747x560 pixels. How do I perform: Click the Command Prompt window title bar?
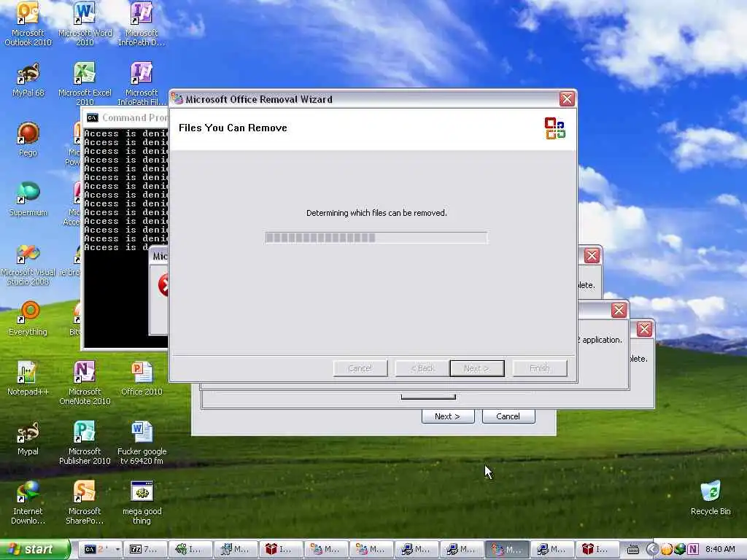(x=125, y=117)
